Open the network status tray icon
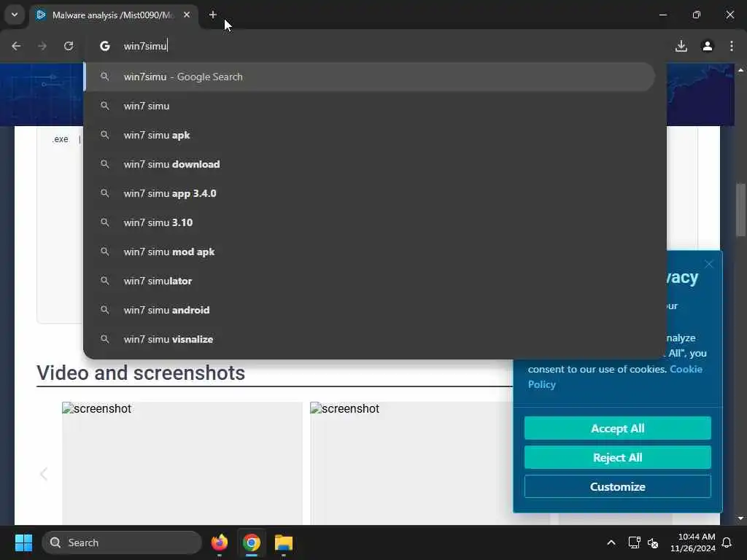The height and width of the screenshot is (560, 747). pos(634,542)
